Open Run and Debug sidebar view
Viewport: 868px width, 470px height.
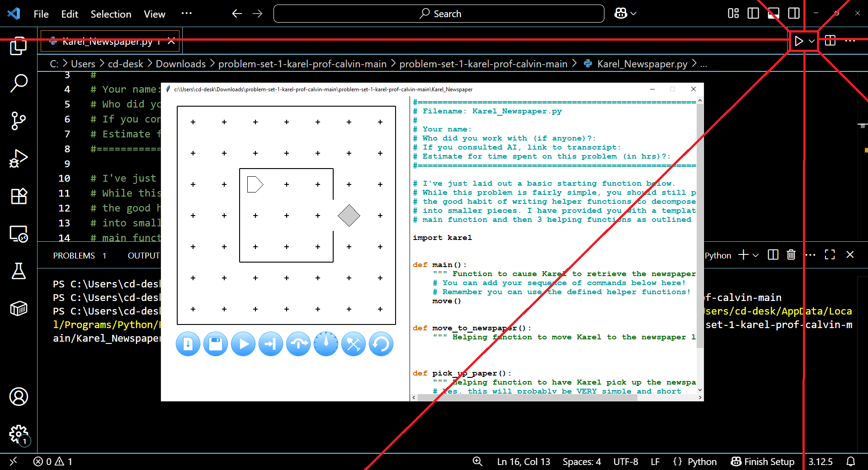click(x=19, y=158)
